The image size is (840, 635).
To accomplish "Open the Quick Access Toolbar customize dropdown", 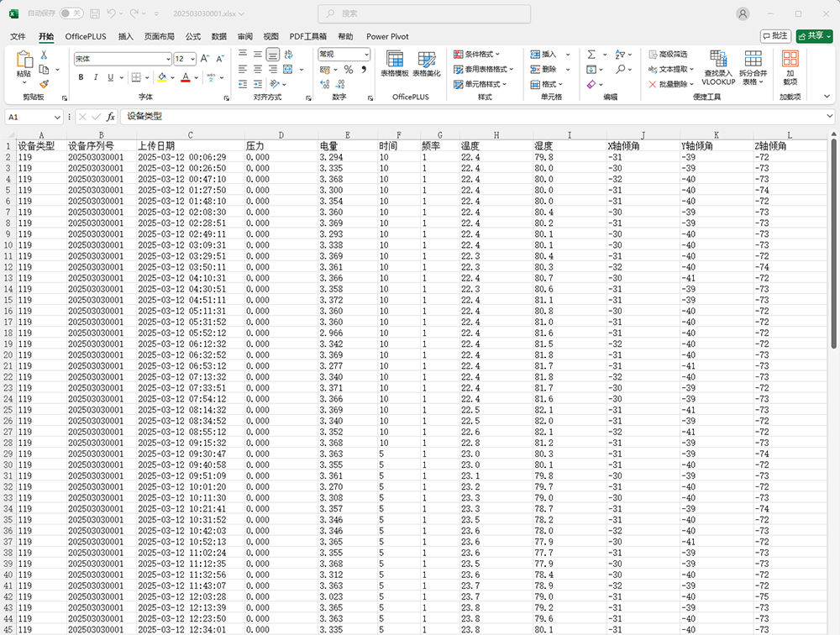I will pyautogui.click(x=156, y=13).
